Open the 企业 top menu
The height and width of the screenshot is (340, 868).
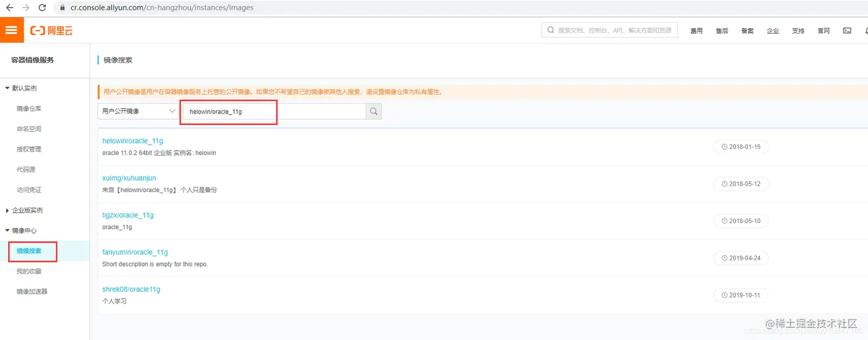coord(773,31)
